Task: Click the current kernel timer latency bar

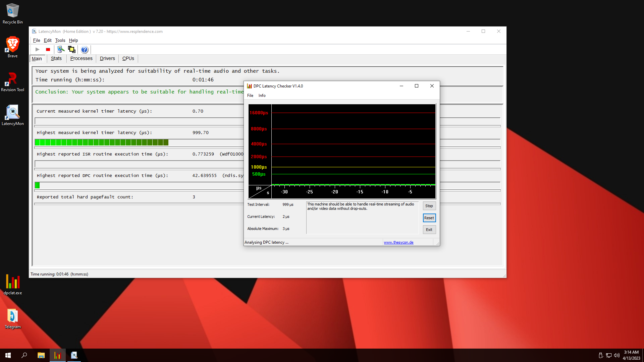Action: coord(139,121)
